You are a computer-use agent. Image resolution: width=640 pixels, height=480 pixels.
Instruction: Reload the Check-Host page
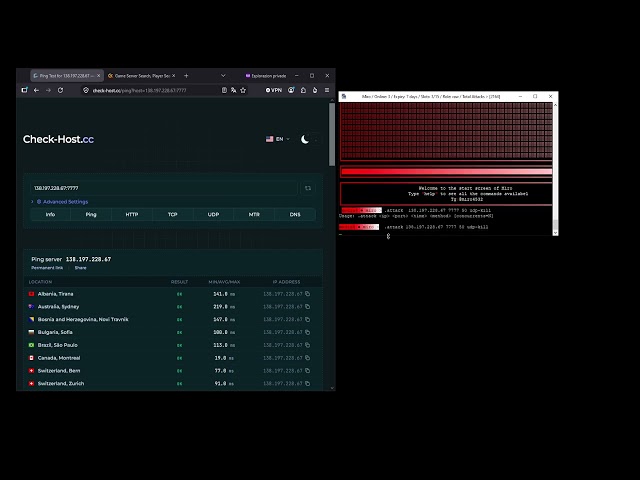60,90
